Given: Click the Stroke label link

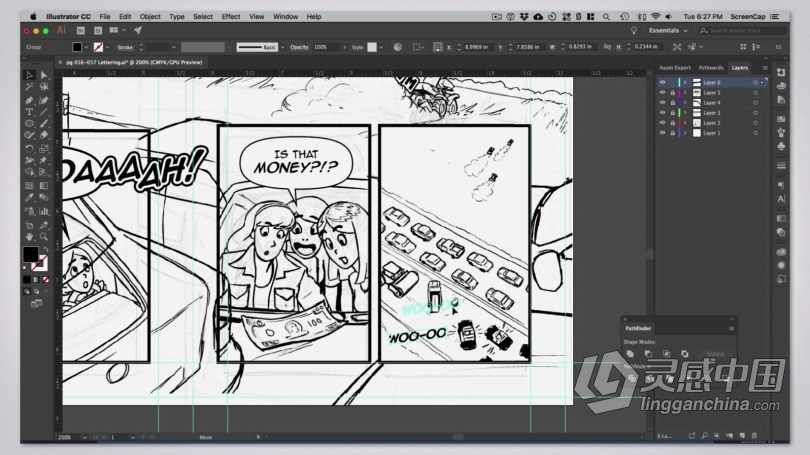Looking at the screenshot, I should click(125, 47).
